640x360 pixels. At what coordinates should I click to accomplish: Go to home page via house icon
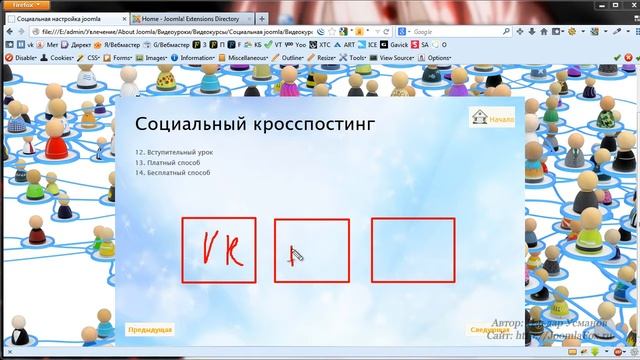[x=544, y=31]
